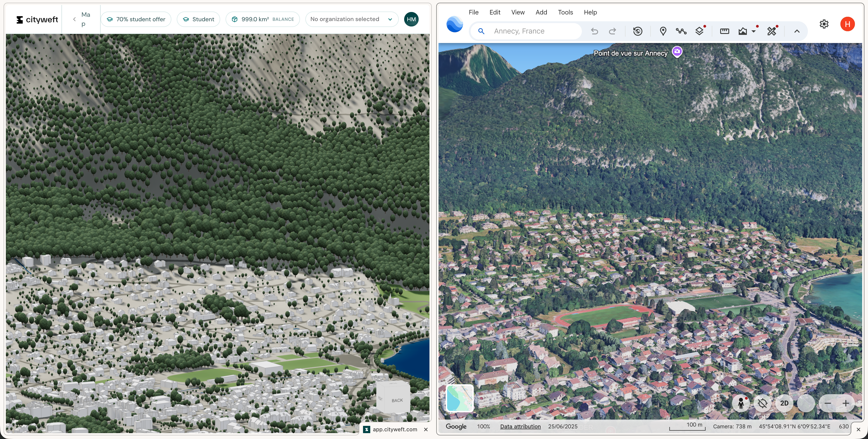The height and width of the screenshot is (439, 868).
Task: Click the Google Earth logo
Action: [x=455, y=24]
